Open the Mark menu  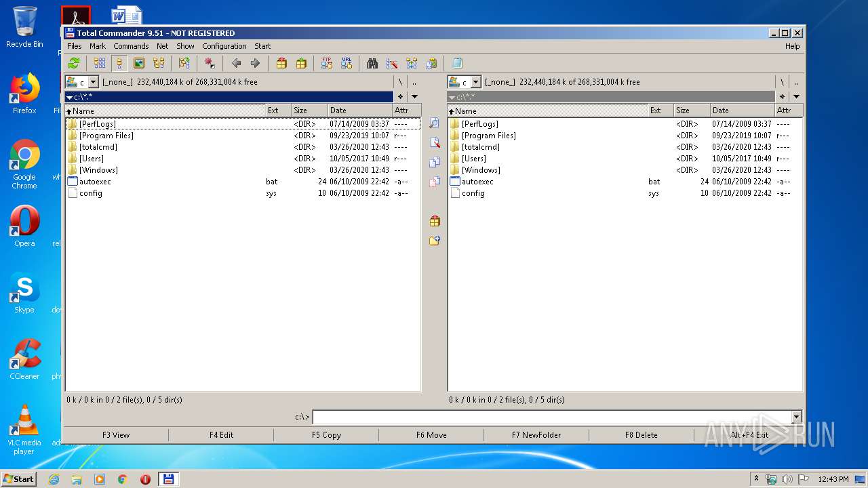(x=98, y=46)
